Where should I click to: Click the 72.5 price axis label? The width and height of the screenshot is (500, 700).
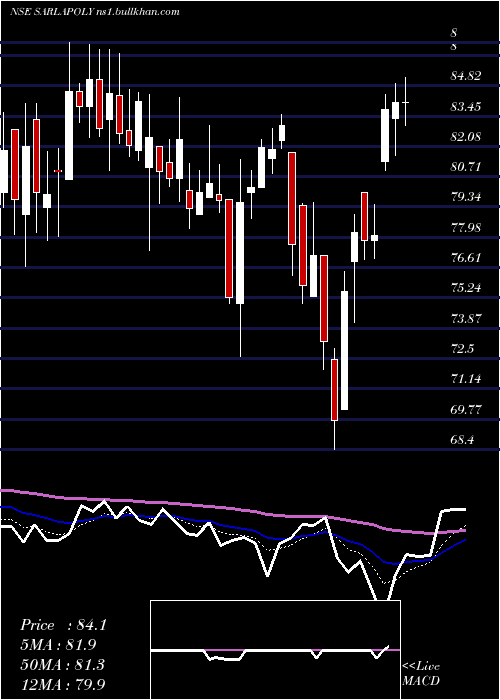coord(462,348)
